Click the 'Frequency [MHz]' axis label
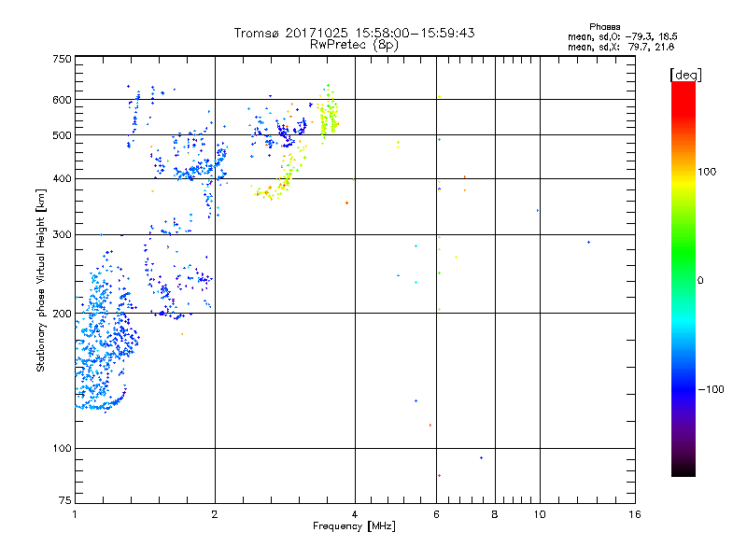747x560 pixels. 354,526
